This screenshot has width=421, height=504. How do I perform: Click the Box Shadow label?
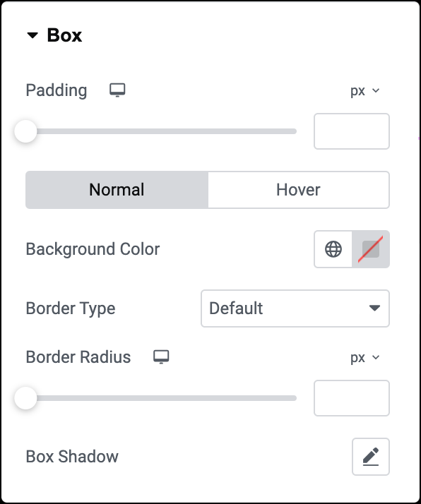(72, 457)
